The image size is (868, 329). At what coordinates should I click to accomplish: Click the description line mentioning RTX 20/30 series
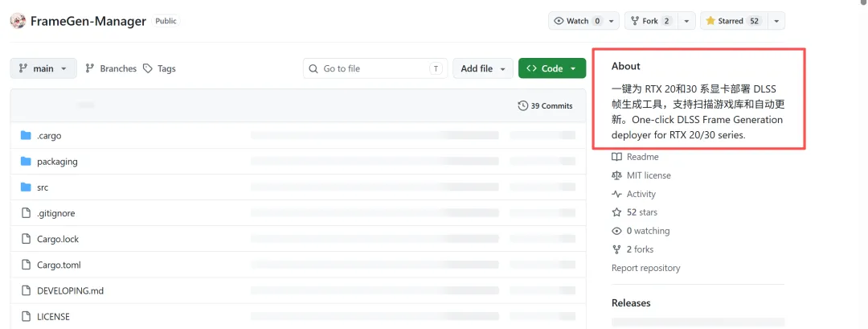click(678, 134)
